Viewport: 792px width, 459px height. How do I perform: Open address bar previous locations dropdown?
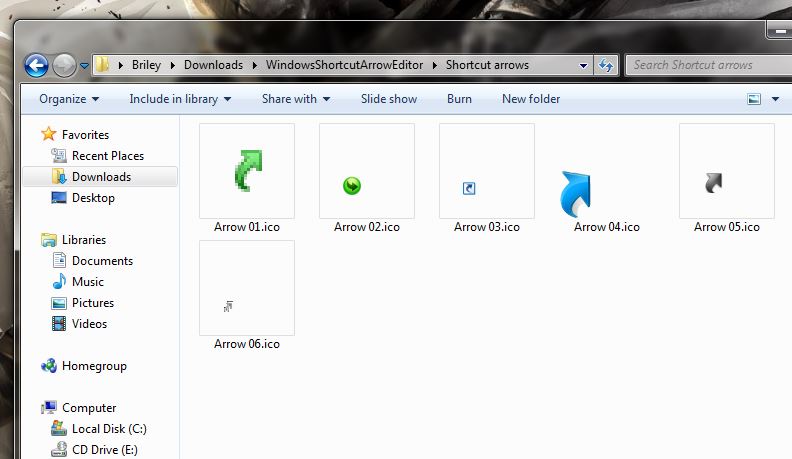(x=583, y=66)
